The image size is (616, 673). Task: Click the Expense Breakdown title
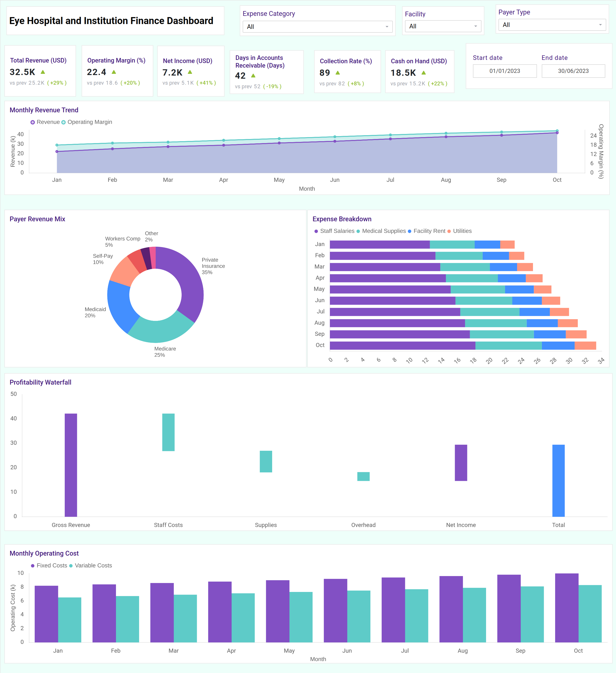(342, 219)
